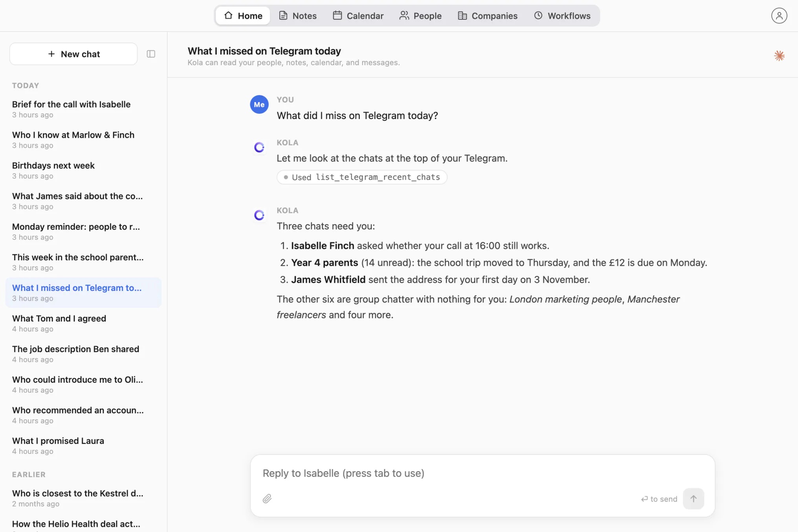Switch to the Notes tab
Viewport: 798px width, 532px height.
coord(298,16)
